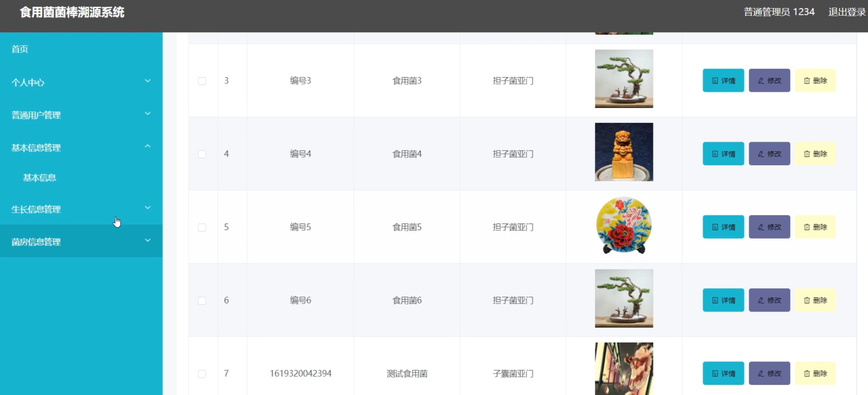Open details for row 编号6
Screen dimensions: 868x395
[723, 300]
